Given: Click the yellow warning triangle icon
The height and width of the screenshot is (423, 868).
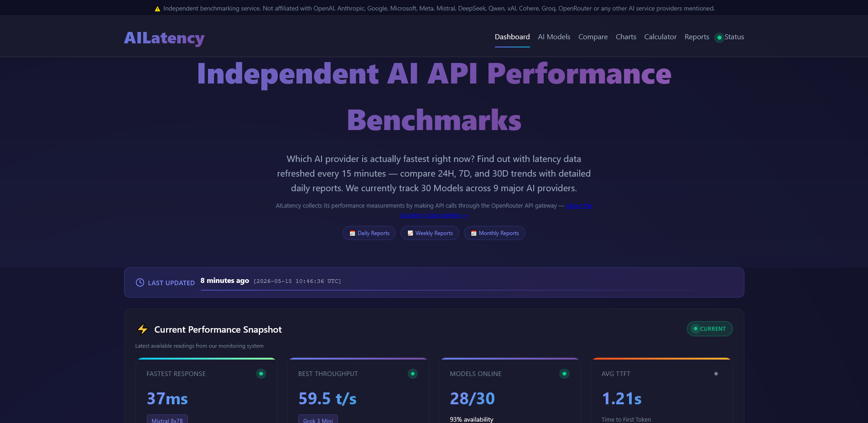Looking at the screenshot, I should click(x=157, y=9).
